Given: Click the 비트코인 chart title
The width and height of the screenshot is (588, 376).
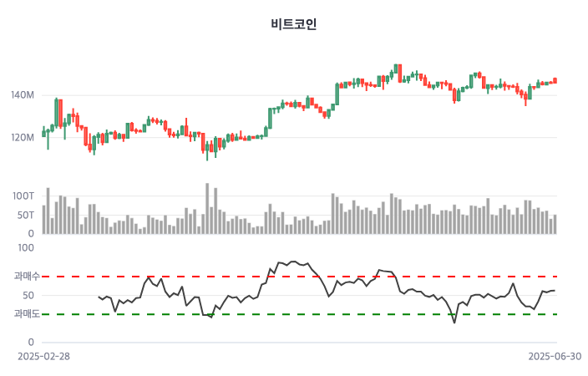Looking at the screenshot, I should [294, 24].
